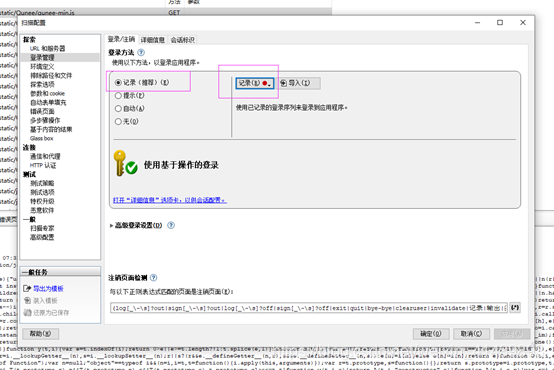
Task: Select 登录管理 in the tree
Action: 42,58
